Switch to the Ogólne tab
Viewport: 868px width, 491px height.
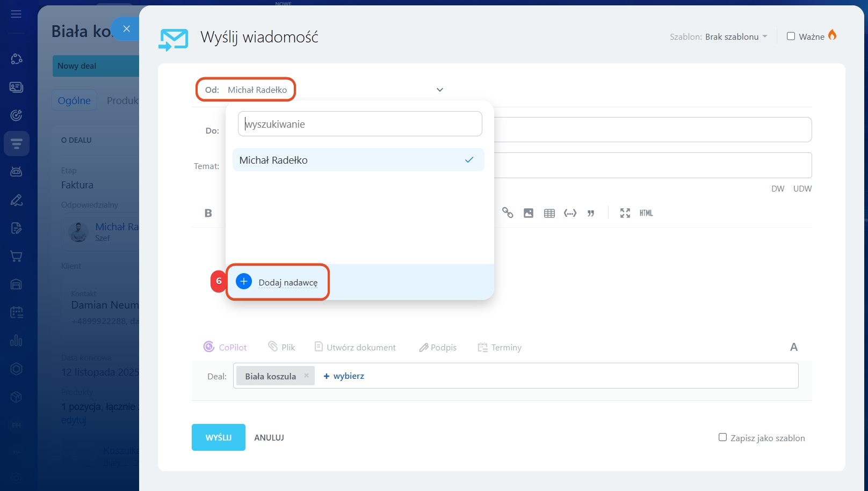pyautogui.click(x=74, y=100)
